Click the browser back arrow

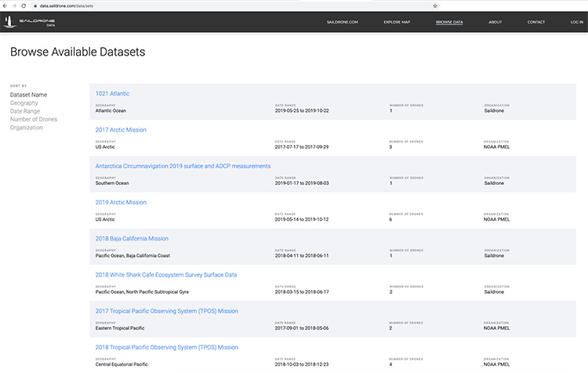tap(5, 5)
